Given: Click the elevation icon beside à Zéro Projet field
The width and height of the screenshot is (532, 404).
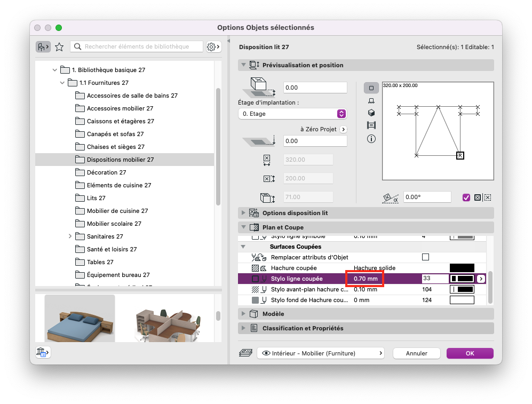Looking at the screenshot, I should (259, 141).
